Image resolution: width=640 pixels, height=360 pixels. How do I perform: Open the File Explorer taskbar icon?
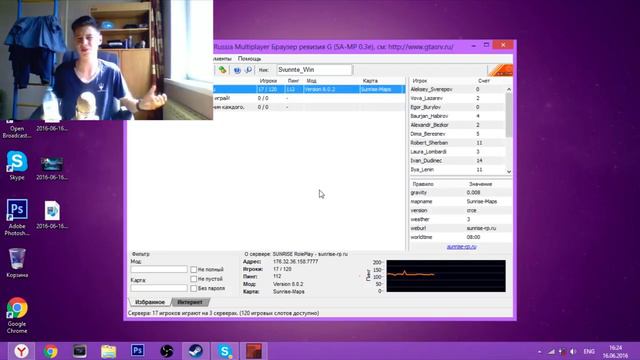109,351
